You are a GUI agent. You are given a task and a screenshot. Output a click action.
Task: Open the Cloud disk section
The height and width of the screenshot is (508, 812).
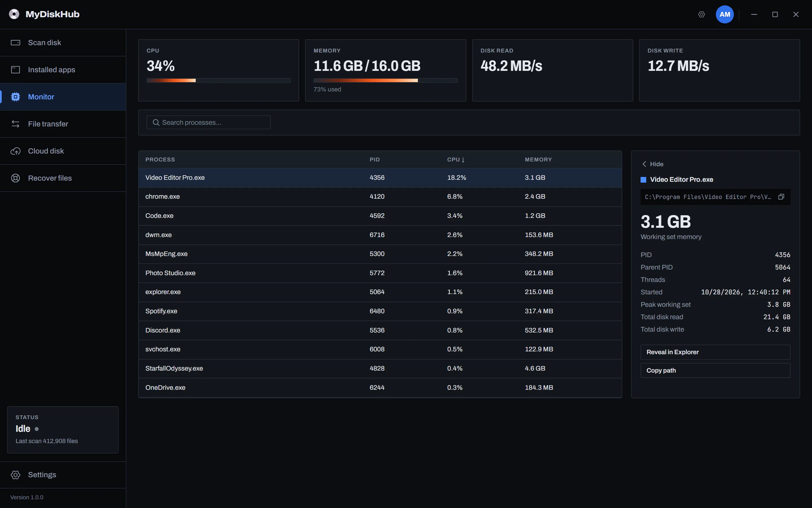pos(63,151)
